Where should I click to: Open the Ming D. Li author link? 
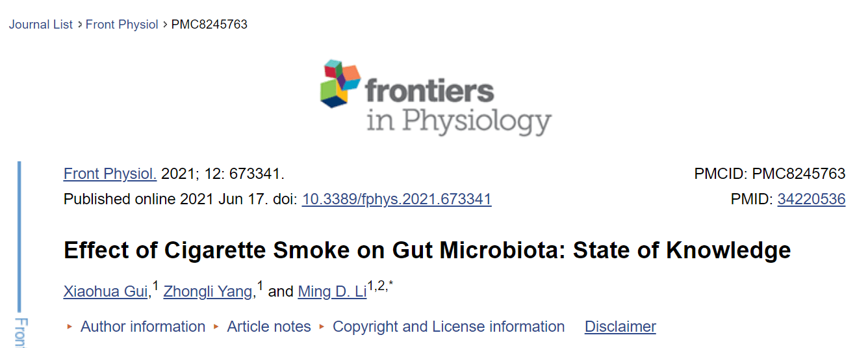(332, 291)
